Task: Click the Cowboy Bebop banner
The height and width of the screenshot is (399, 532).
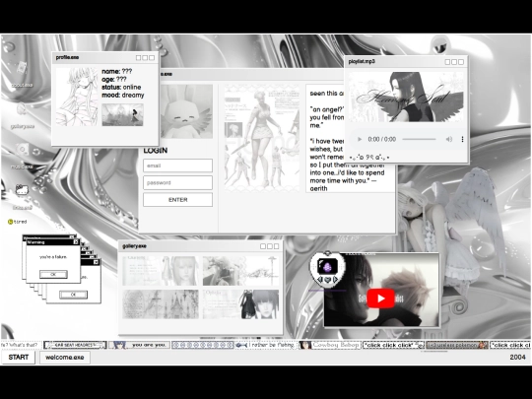Action: click(329, 345)
